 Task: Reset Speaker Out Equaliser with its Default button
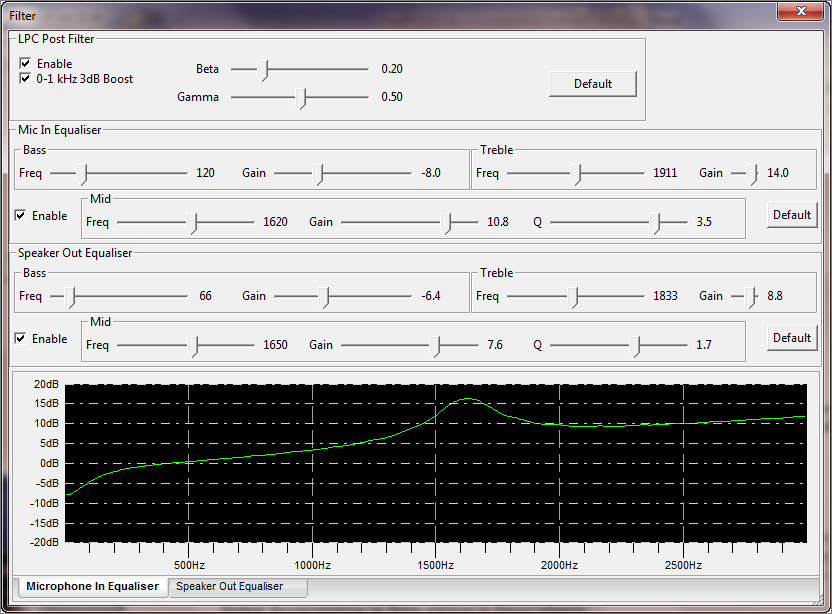click(791, 337)
